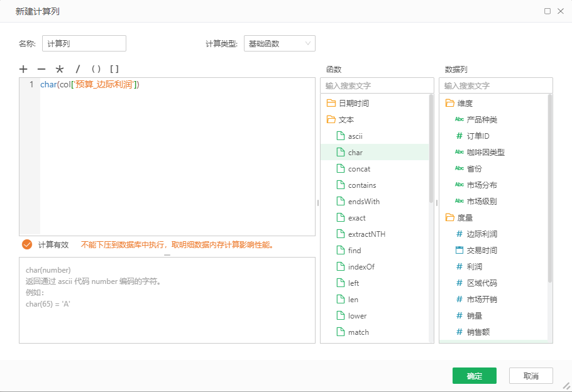Collapse the 维度 data column folder

coord(449,103)
